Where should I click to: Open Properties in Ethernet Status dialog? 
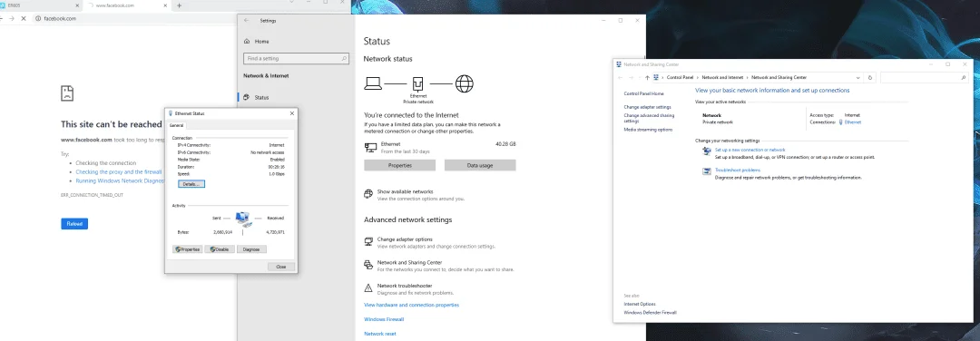point(187,249)
